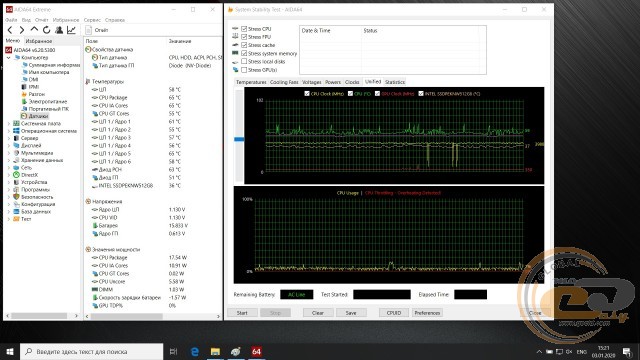Toggle GPU Clock (MHz) graph checkbox
Screen dimensions: 640x360
(378, 93)
